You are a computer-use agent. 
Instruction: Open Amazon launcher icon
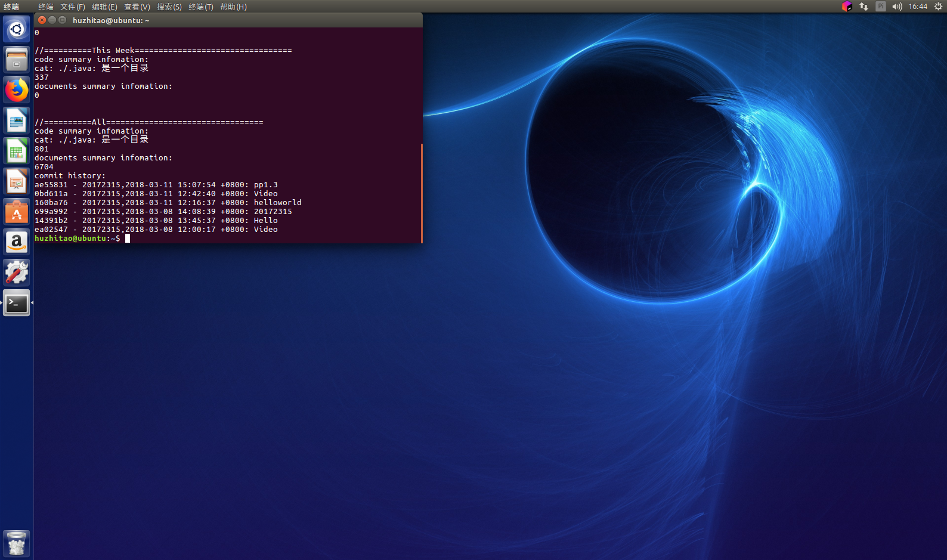[17, 242]
